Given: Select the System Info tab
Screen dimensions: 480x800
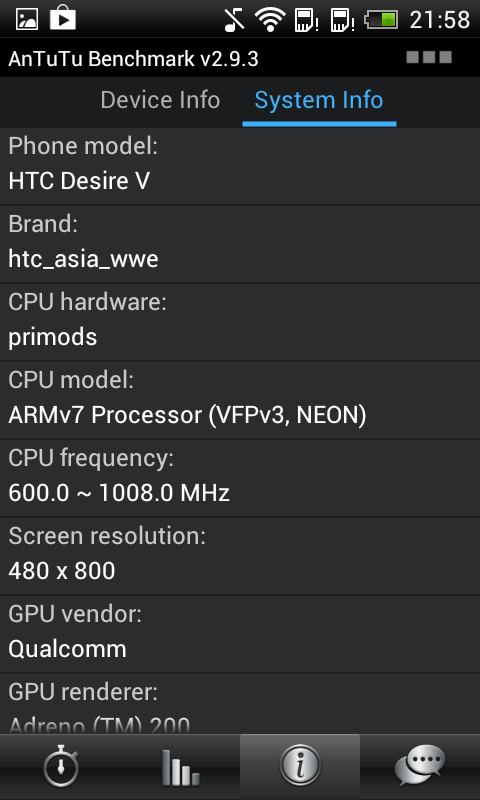Looking at the screenshot, I should click(x=319, y=100).
